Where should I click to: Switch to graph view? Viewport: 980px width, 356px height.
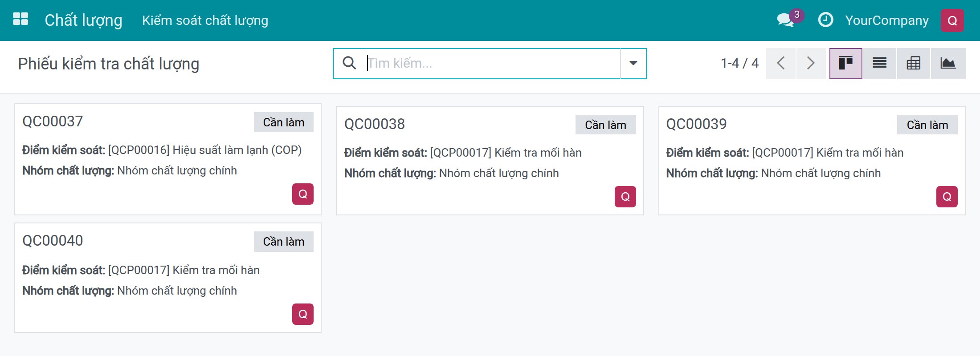coord(948,64)
